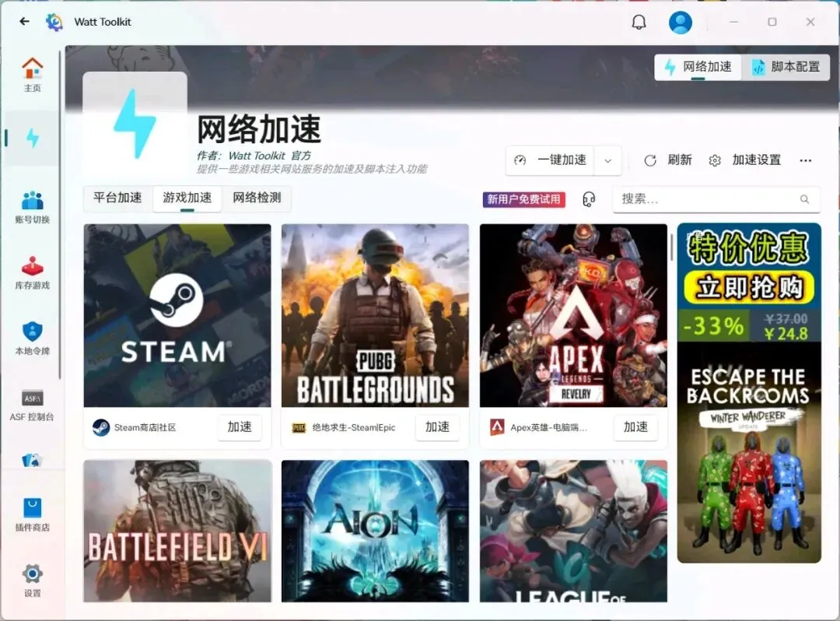Image resolution: width=840 pixels, height=621 pixels.
Task: Click the customer service headset icon
Action: point(589,199)
